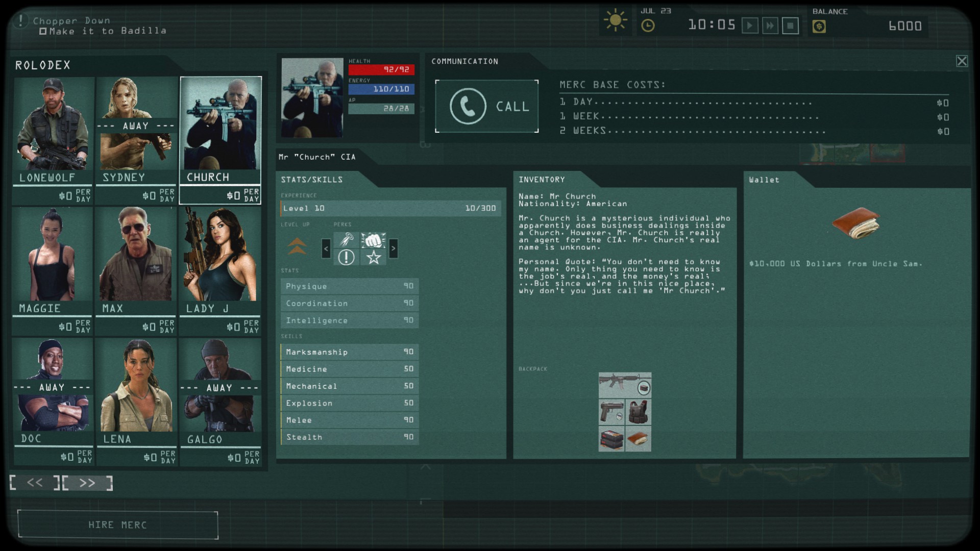Click the exclamation mark perk icon

346,257
